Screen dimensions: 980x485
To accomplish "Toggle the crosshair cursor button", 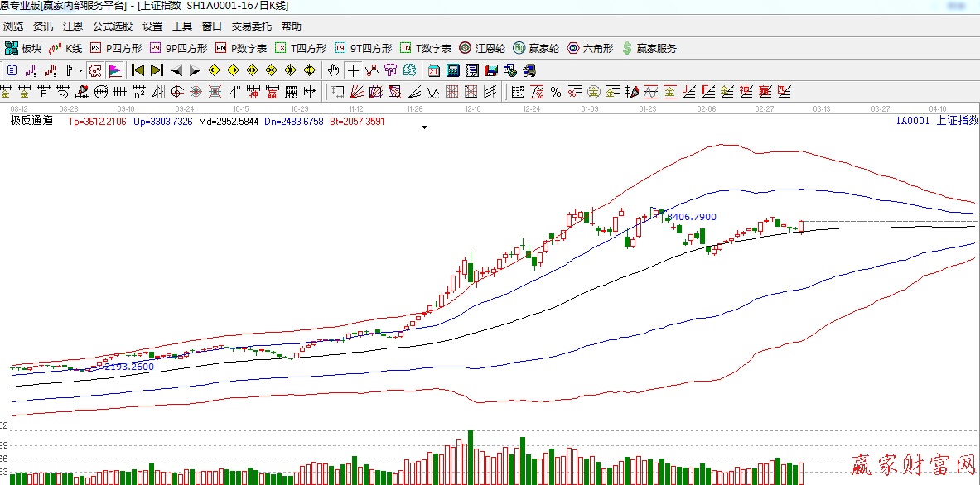I will pos(354,70).
